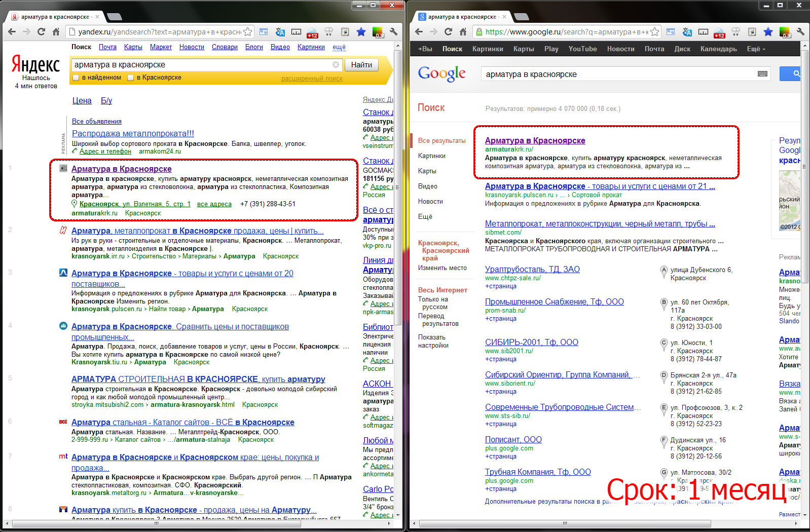Open the note-with-pencil extension in the Google window
The height and width of the screenshot is (532, 810).
pos(752,32)
